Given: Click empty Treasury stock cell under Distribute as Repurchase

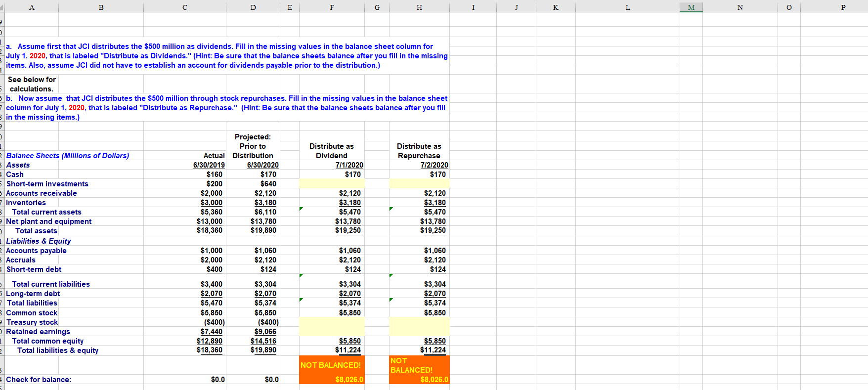Looking at the screenshot, I should (419, 322).
